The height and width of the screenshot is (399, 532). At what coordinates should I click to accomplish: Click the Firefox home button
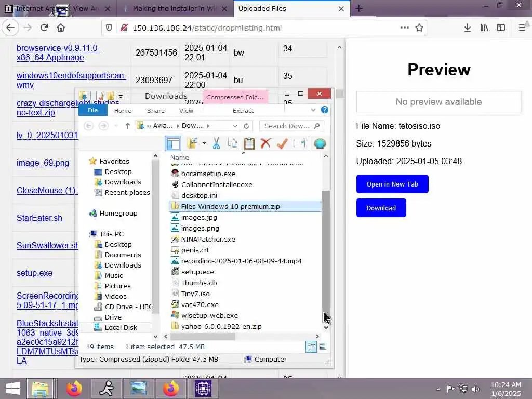click(61, 28)
